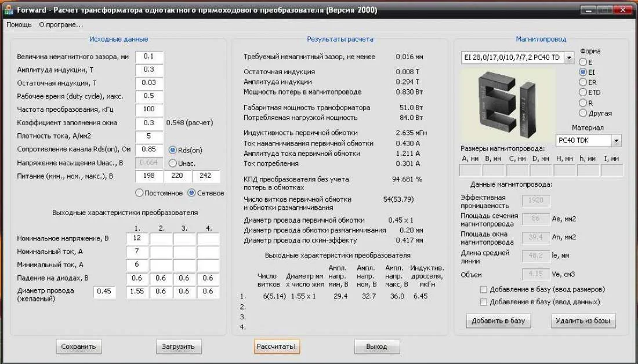Expand the EI 28,0/17,0 core dropdown
The image size is (638, 364).
click(x=569, y=58)
